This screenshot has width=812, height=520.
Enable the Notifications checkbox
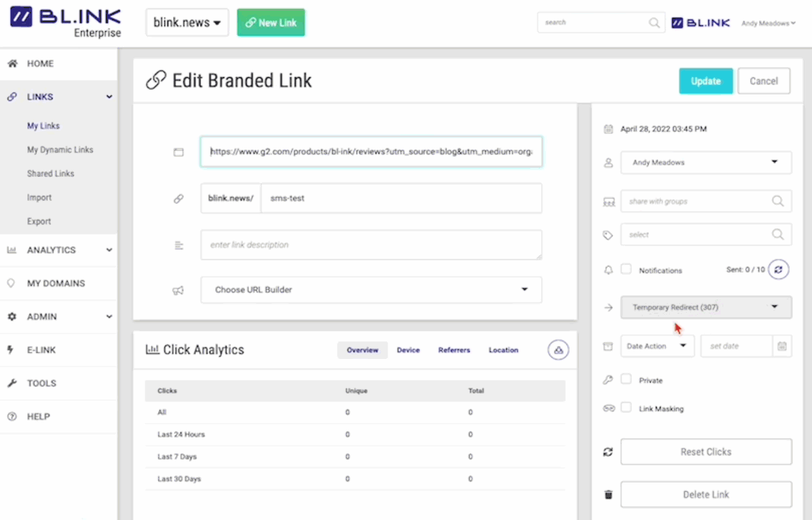pos(626,269)
